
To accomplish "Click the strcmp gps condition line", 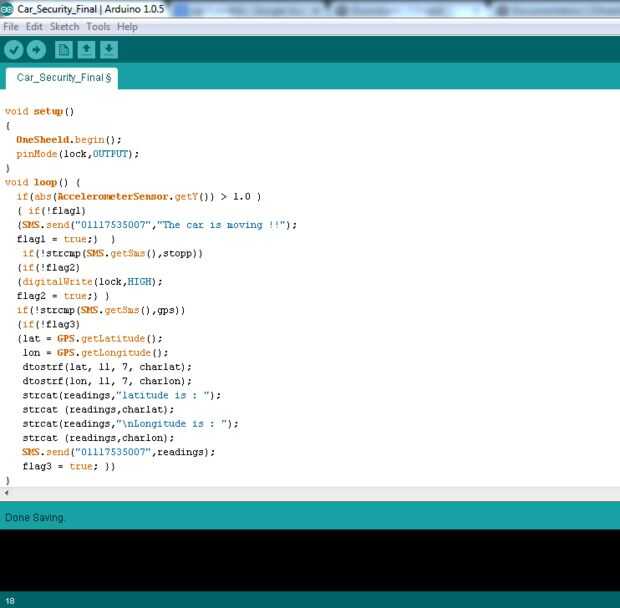I will click(x=101, y=311).
